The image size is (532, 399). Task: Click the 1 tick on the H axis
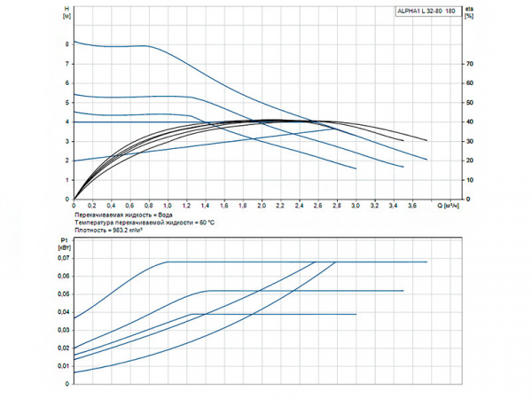[x=67, y=180]
